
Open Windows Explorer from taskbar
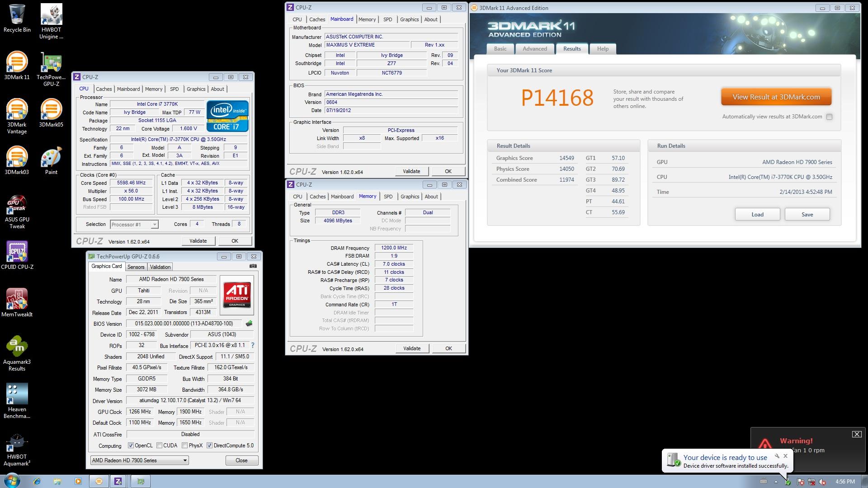[x=57, y=481]
